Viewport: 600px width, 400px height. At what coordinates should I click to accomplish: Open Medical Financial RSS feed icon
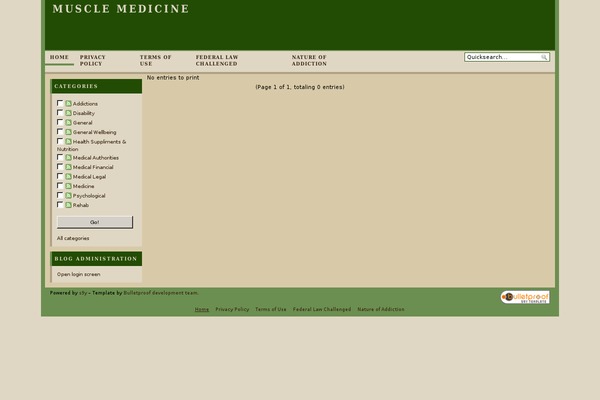[x=68, y=167]
